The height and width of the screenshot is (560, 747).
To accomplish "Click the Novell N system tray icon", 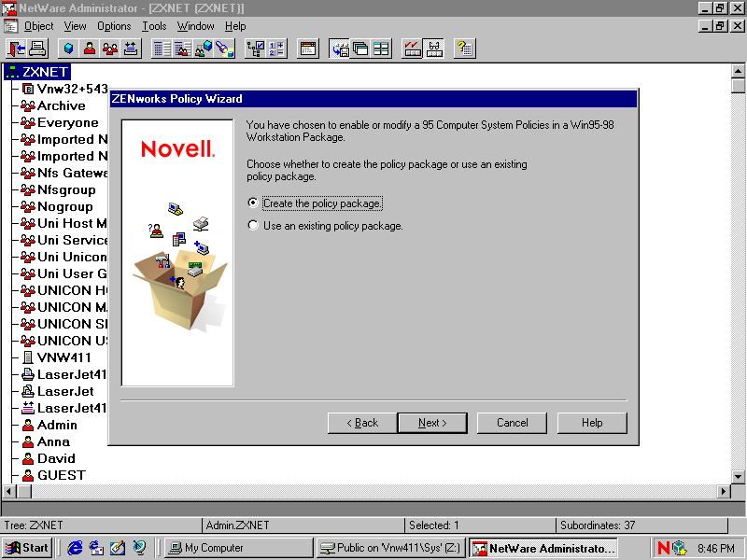I will [x=663, y=548].
